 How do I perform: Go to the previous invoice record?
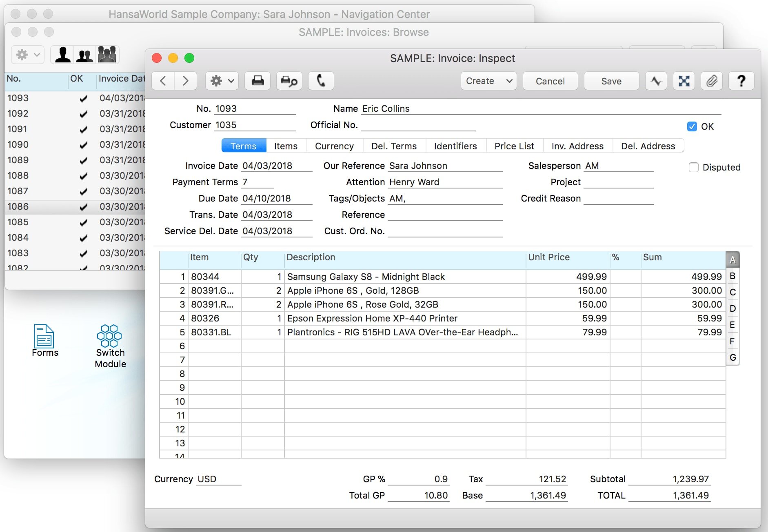click(x=163, y=81)
